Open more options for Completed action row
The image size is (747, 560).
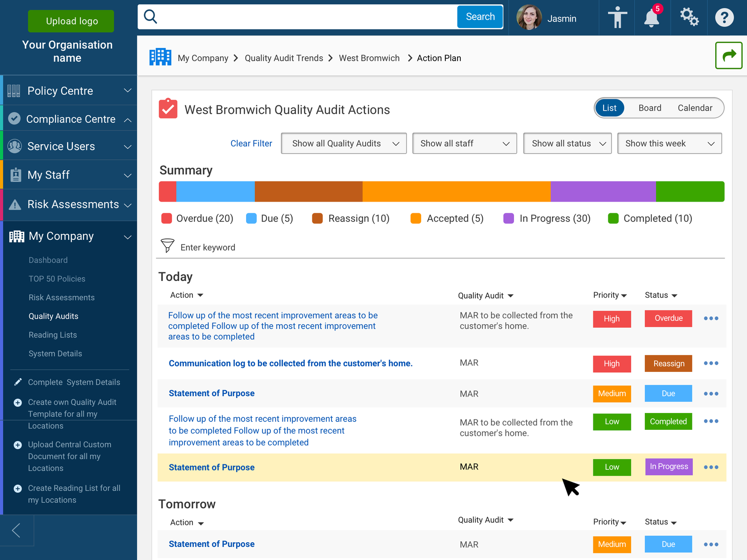711,421
